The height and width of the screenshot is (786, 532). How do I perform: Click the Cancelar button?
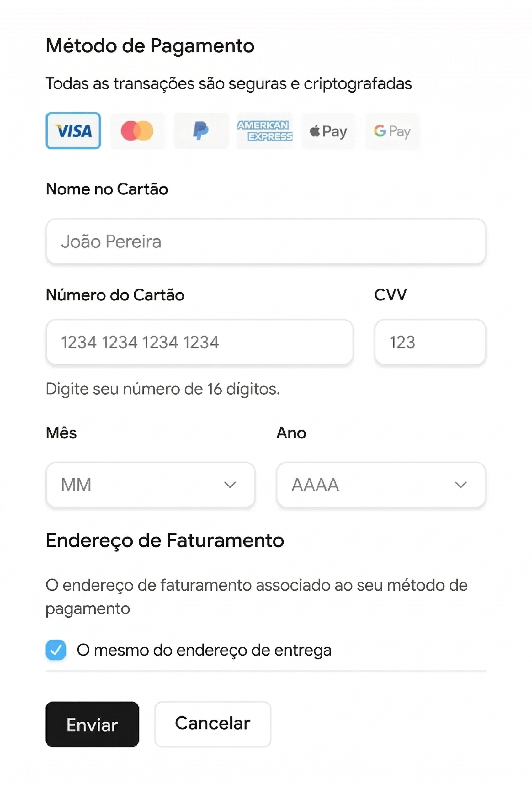[213, 724]
